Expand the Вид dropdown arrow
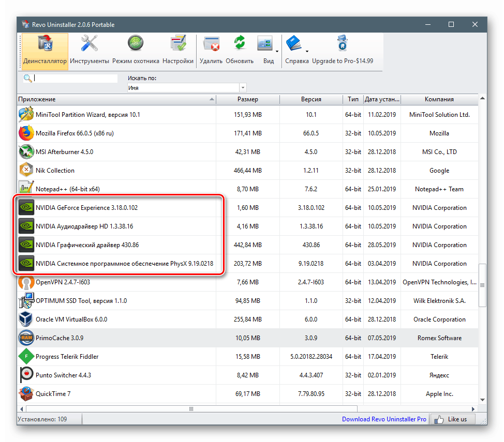Viewport: 504px width, 442px height. tap(277, 51)
